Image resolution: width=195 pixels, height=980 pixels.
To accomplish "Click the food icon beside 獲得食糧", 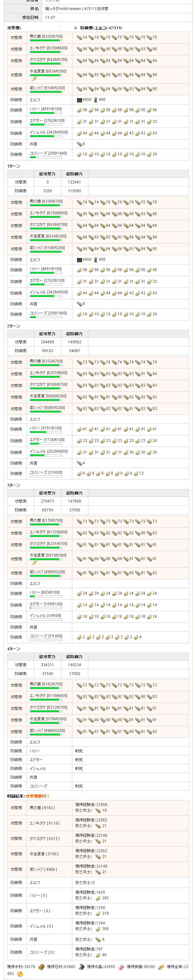I will tap(161, 966).
